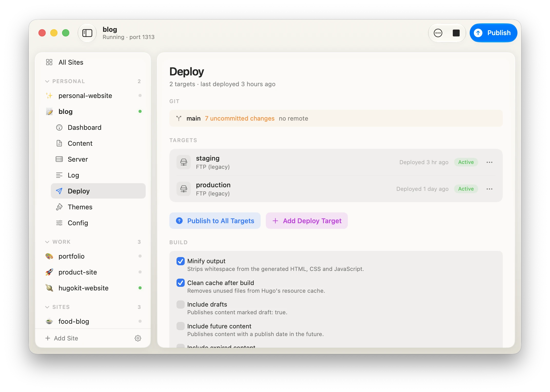The image size is (550, 392).
Task: Click the Themes paintbrush icon
Action: [x=59, y=207]
